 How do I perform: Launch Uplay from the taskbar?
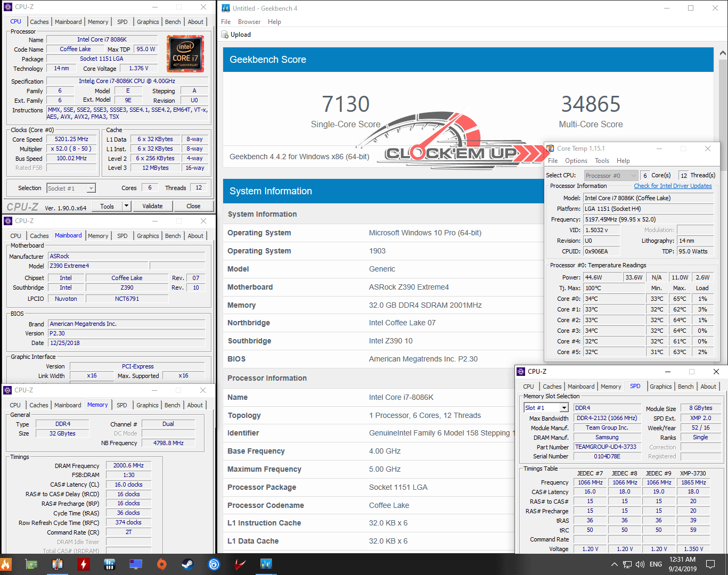click(x=214, y=564)
